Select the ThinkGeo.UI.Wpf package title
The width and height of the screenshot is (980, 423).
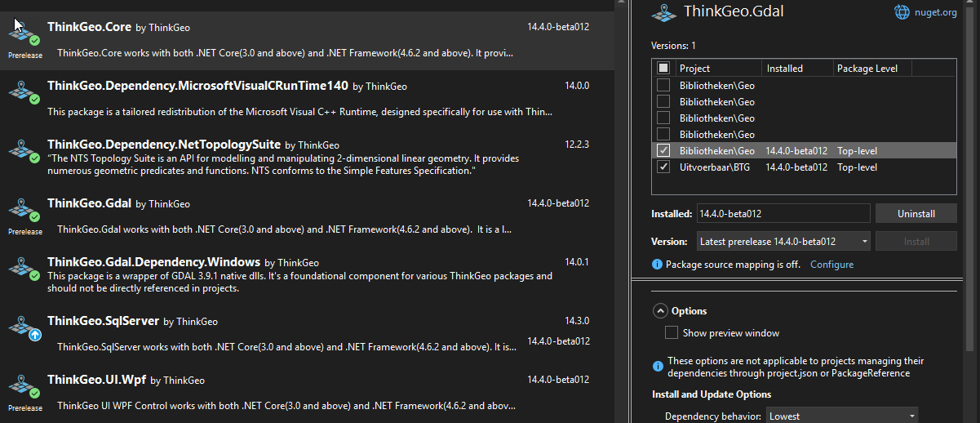96,380
